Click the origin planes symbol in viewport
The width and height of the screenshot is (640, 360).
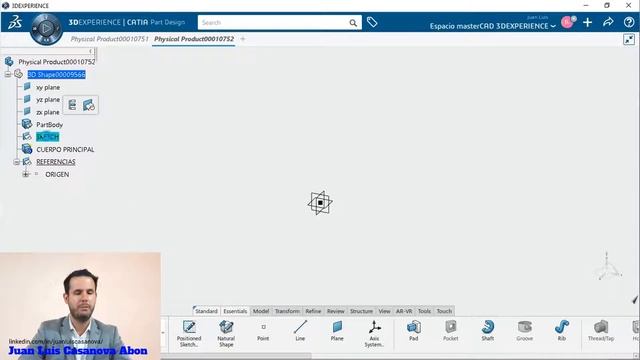(320, 202)
